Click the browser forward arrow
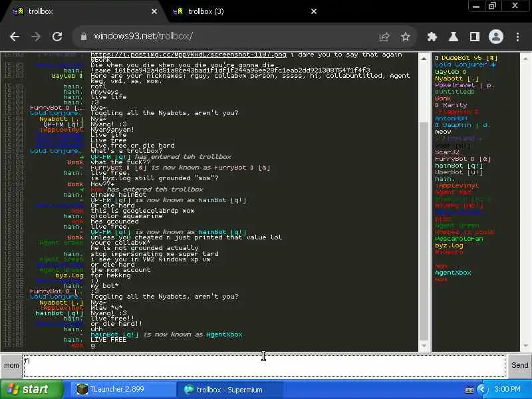Viewport: 532px width, 399px height. click(36, 37)
